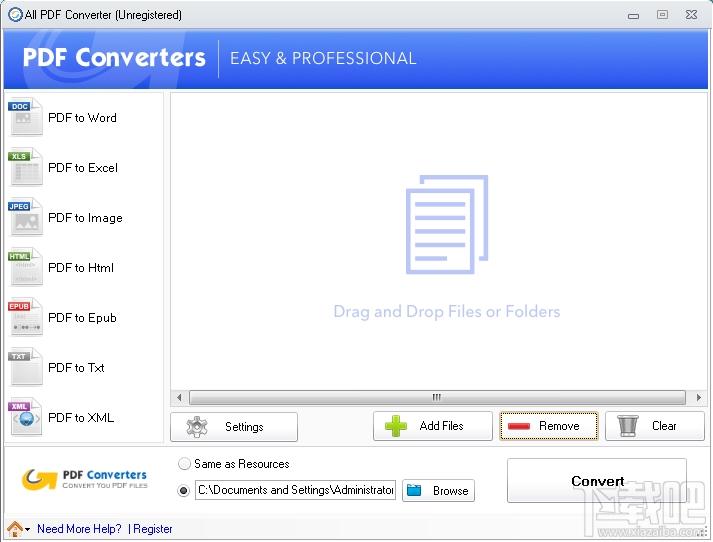Choose the PDF to Html label

tap(80, 268)
